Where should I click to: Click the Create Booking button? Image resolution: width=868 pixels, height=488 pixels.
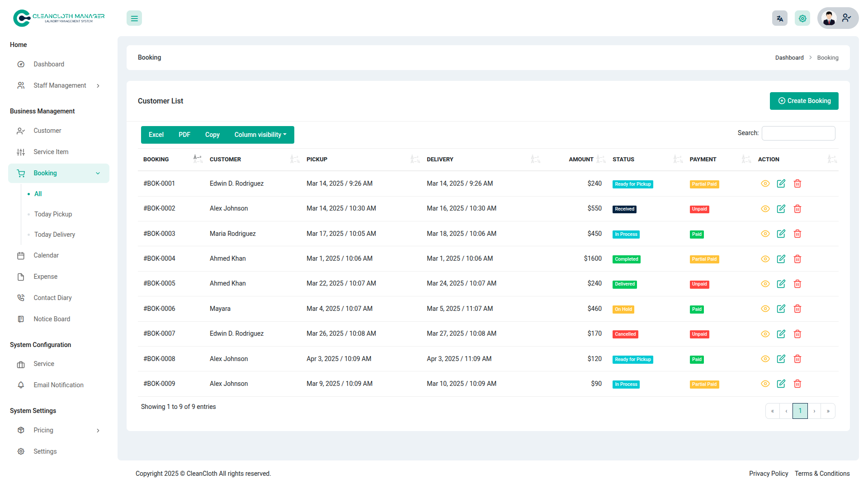pos(804,101)
